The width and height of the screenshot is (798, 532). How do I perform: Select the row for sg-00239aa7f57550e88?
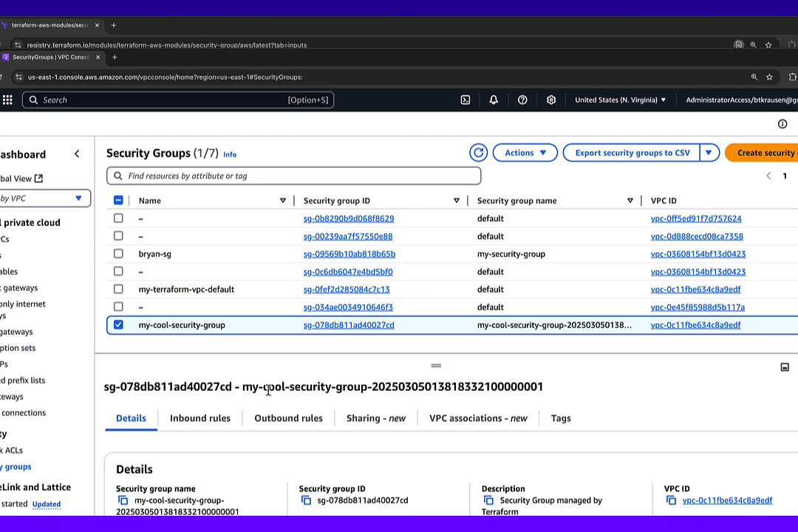(118, 236)
